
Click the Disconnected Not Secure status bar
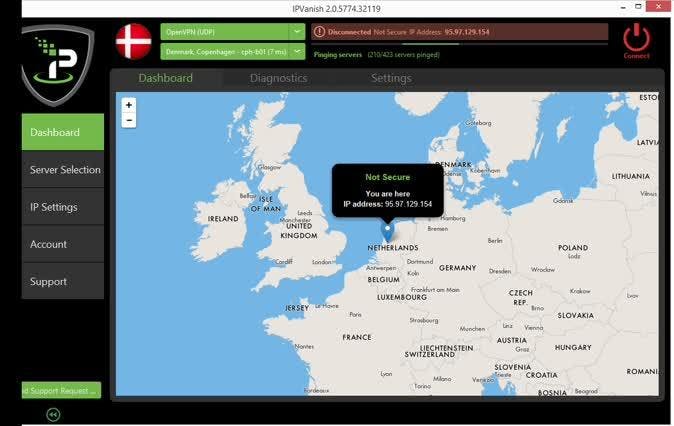pos(460,32)
